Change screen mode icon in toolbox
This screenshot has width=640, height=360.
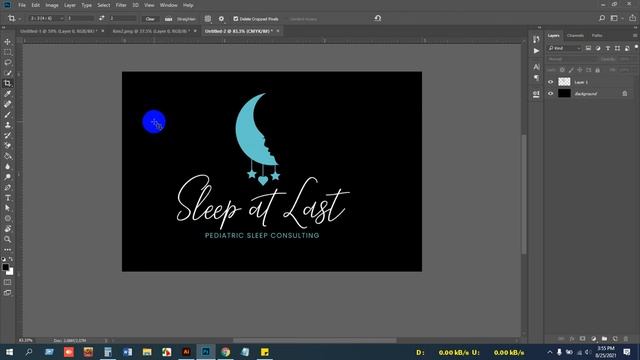click(x=7, y=293)
